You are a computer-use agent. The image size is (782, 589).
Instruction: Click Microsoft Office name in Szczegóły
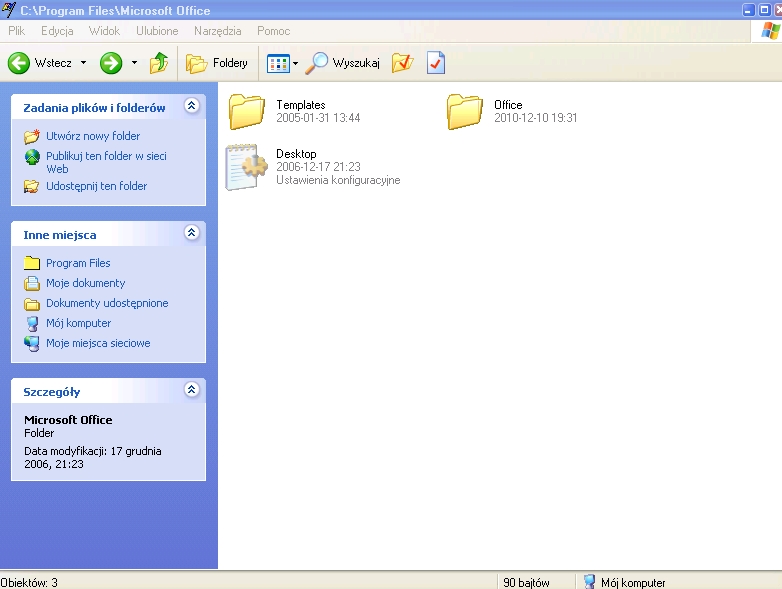68,420
